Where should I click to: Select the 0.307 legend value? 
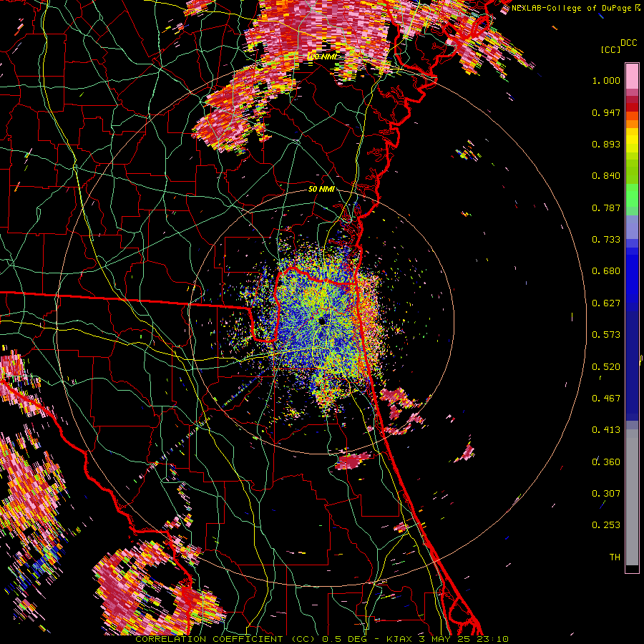point(606,494)
